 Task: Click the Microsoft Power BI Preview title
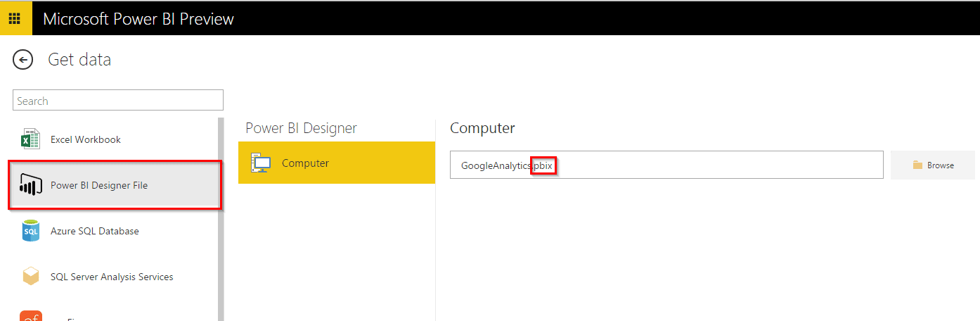coord(138,18)
